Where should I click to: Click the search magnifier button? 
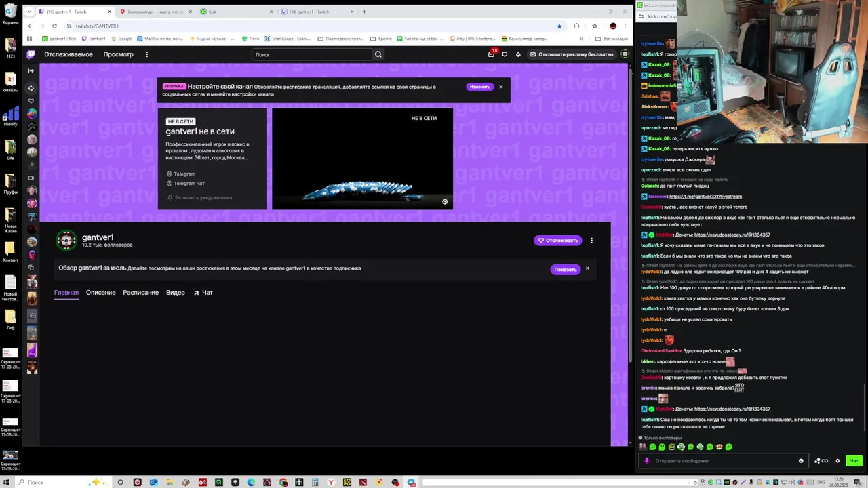(x=378, y=54)
